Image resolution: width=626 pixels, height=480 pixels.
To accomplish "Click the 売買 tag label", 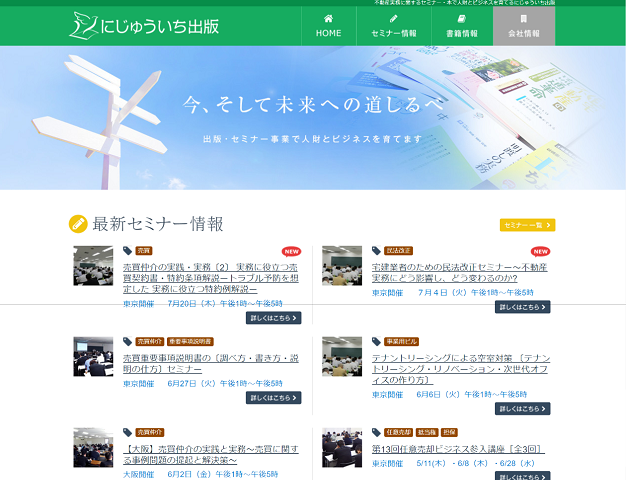I will pos(144,251).
